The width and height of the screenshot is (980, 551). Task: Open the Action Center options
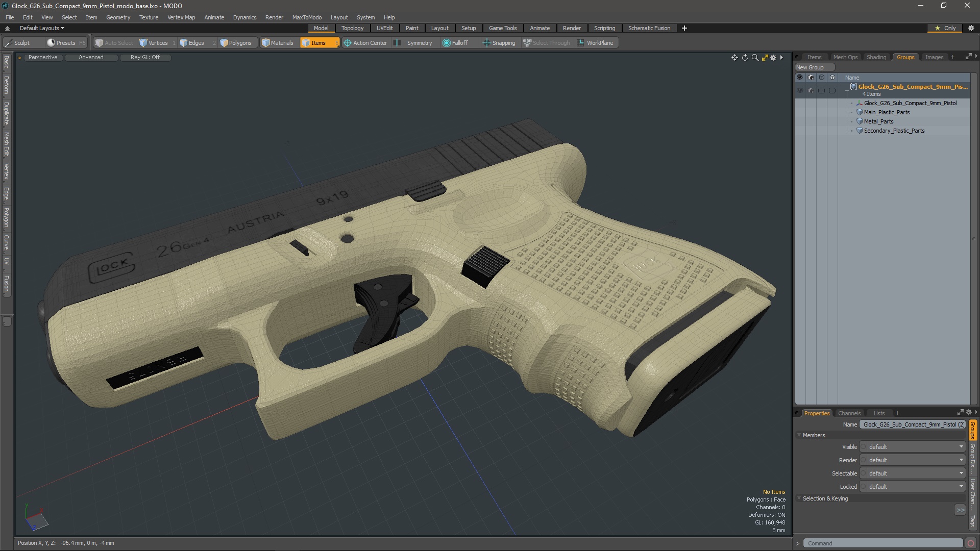(x=366, y=43)
